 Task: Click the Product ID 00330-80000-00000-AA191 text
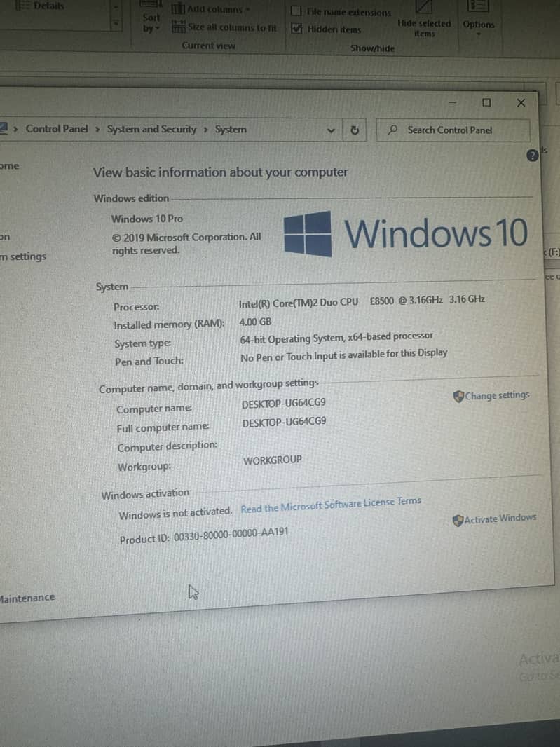(204, 535)
